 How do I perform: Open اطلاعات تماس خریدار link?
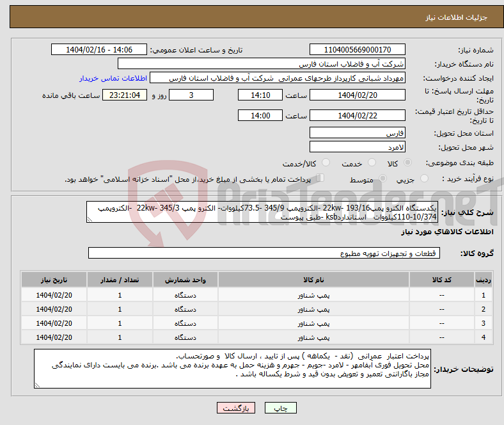[113, 78]
